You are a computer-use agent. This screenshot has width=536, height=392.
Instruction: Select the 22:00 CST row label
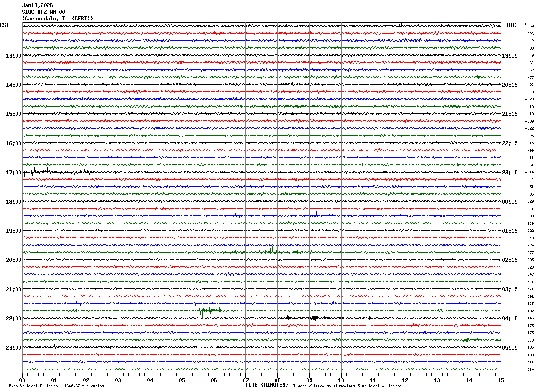(13, 319)
